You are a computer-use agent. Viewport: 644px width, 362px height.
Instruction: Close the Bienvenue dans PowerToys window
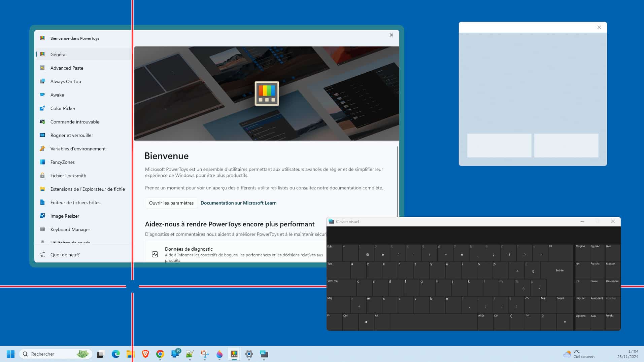click(x=391, y=35)
